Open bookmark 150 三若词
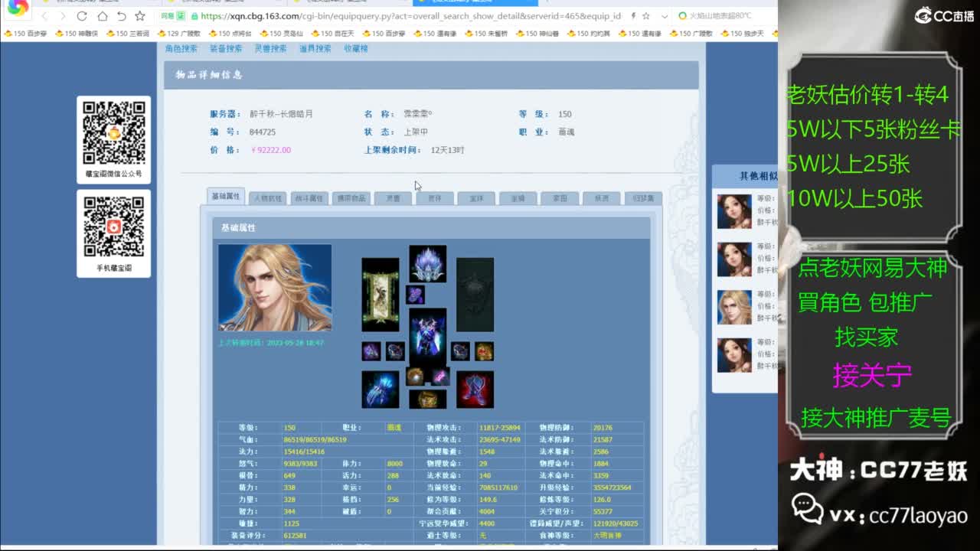 (129, 34)
